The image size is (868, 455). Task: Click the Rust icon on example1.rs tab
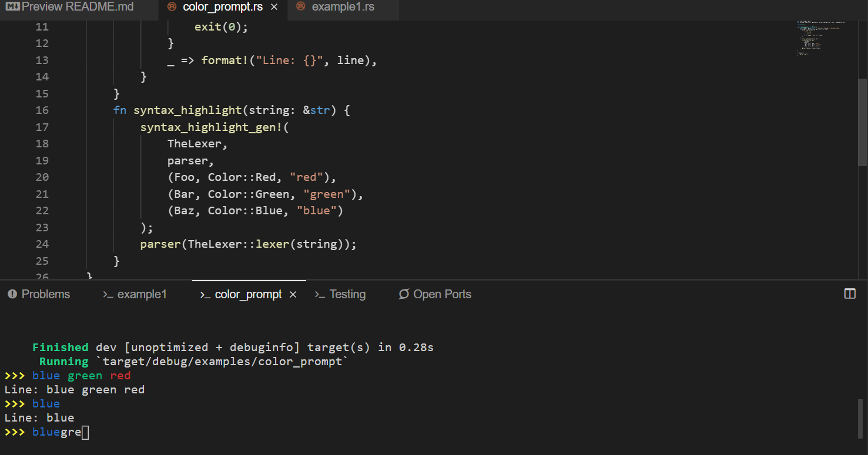tap(300, 7)
